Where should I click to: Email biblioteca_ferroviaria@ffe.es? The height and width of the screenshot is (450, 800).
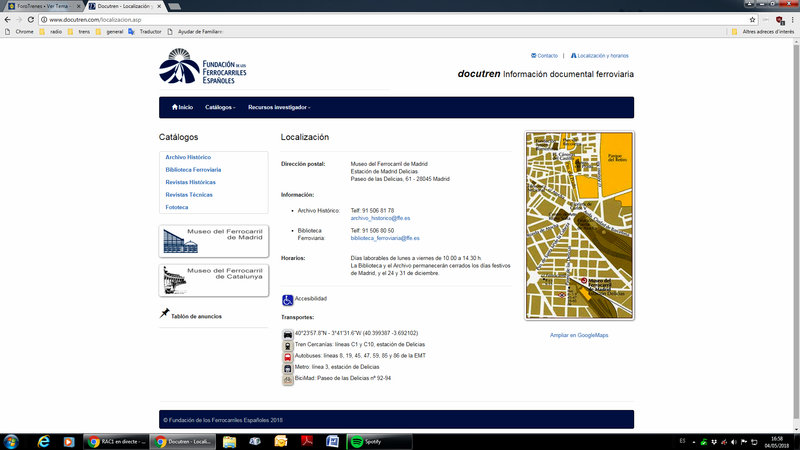tap(385, 238)
